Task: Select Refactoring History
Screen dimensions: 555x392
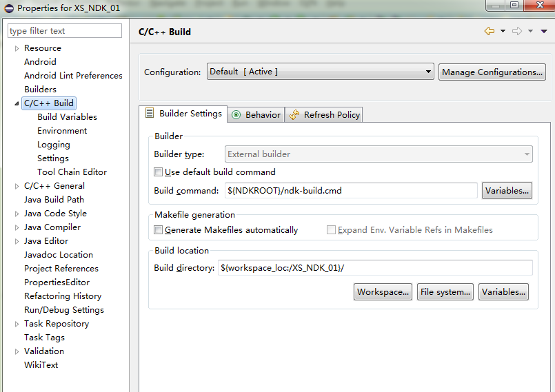Action: click(x=63, y=296)
